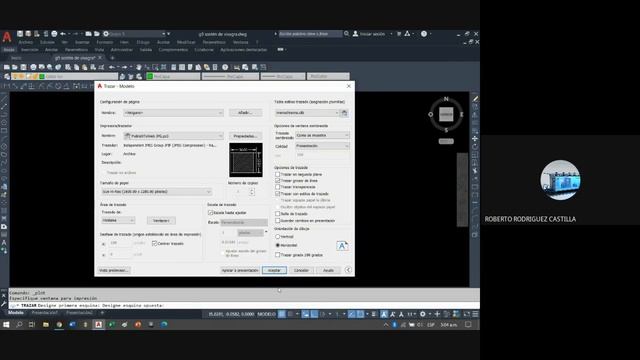Image resolution: width=640 pixels, height=360 pixels.
Task: Click the Vista preliminar button
Action: click(114, 270)
